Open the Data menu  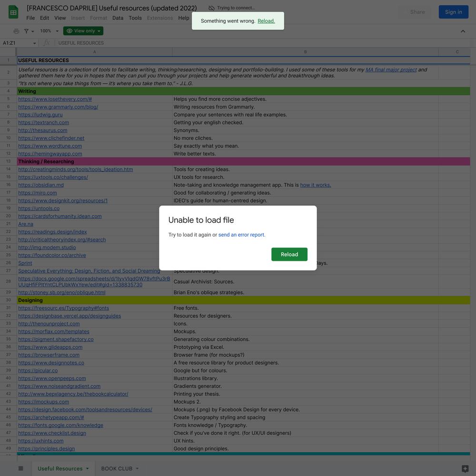[x=118, y=18]
